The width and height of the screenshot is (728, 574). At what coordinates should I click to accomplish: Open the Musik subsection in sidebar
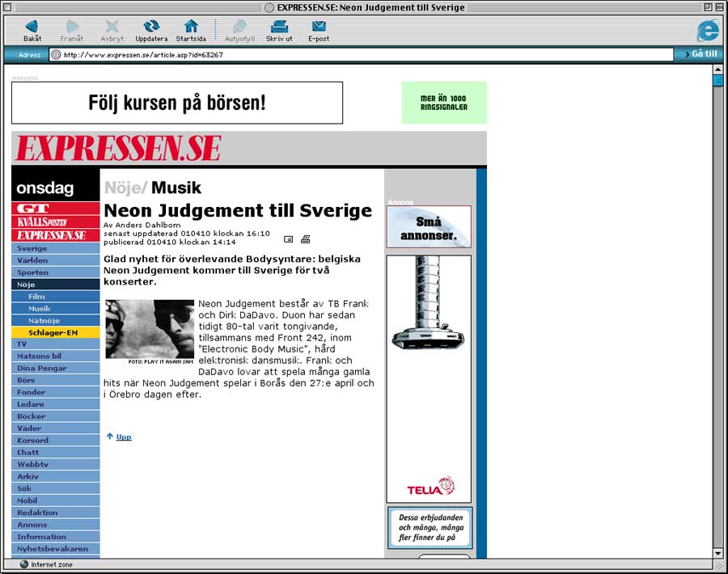(x=56, y=309)
